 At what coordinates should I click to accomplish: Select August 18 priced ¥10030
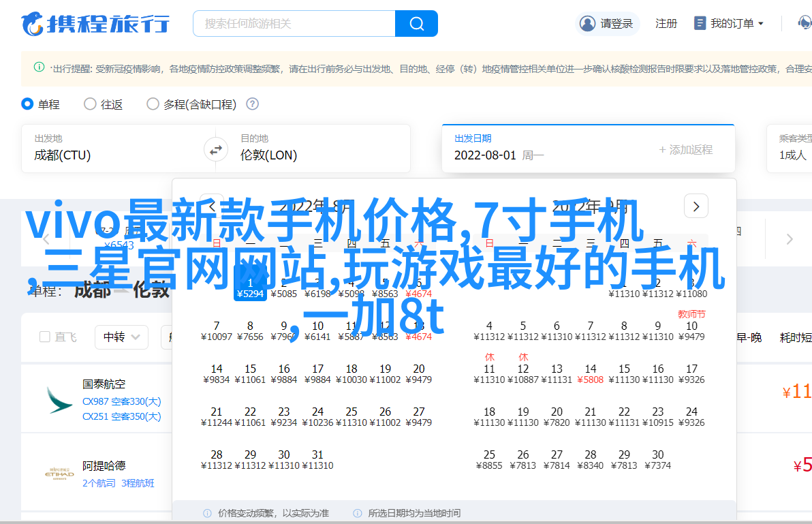pyautogui.click(x=351, y=374)
